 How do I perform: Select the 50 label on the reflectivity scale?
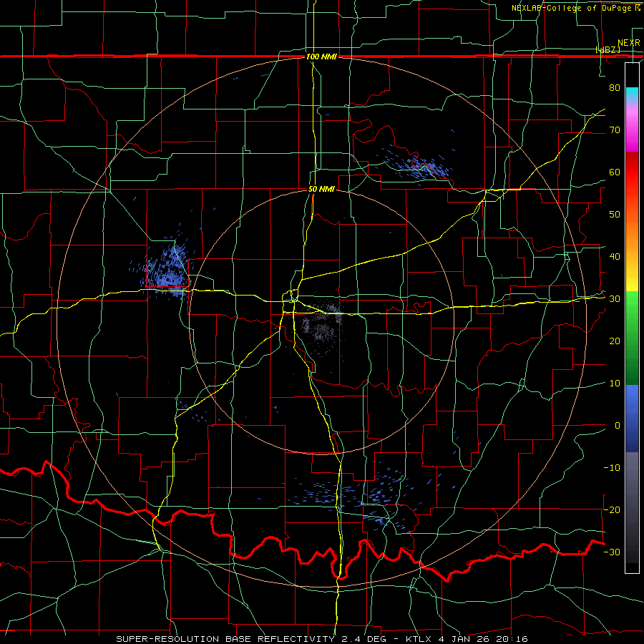(615, 215)
